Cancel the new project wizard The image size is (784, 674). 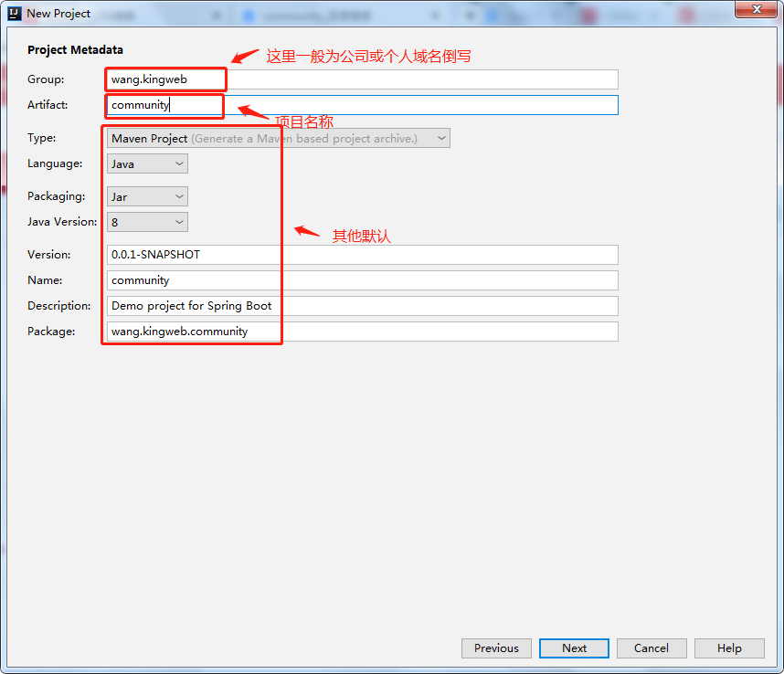tap(652, 648)
